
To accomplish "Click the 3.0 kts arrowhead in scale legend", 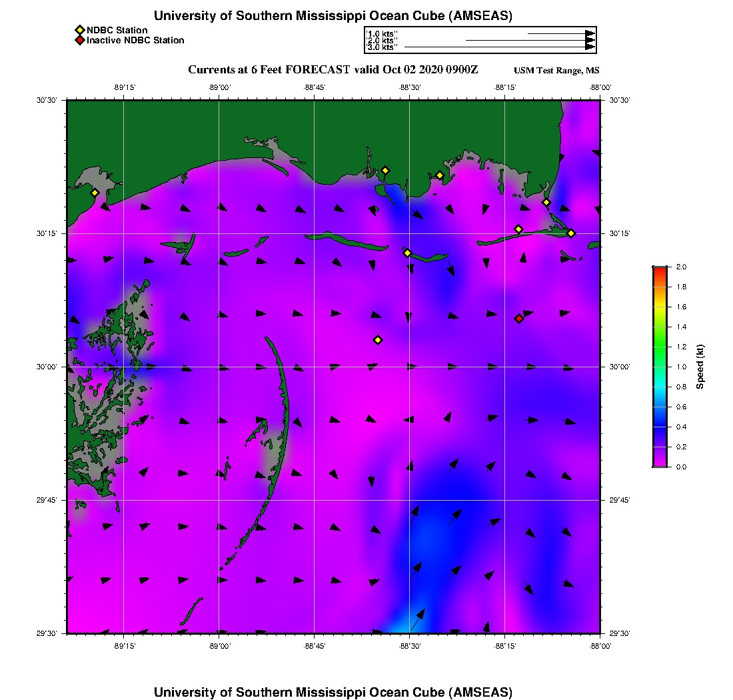I will 590,47.
